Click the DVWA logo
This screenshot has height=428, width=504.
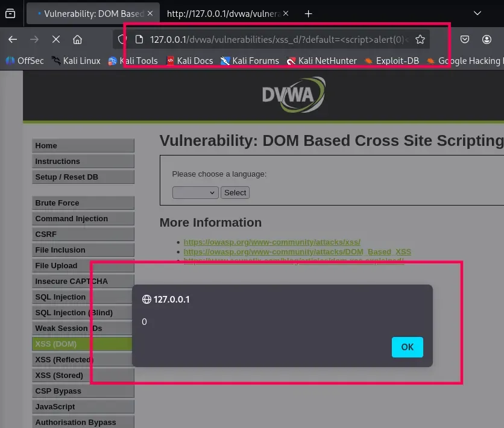(294, 95)
